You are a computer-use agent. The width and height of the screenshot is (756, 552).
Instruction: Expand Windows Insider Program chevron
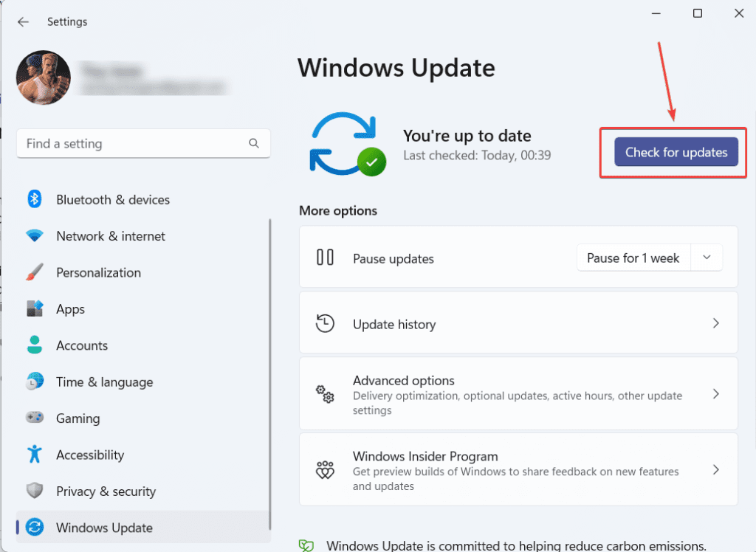[x=716, y=469]
